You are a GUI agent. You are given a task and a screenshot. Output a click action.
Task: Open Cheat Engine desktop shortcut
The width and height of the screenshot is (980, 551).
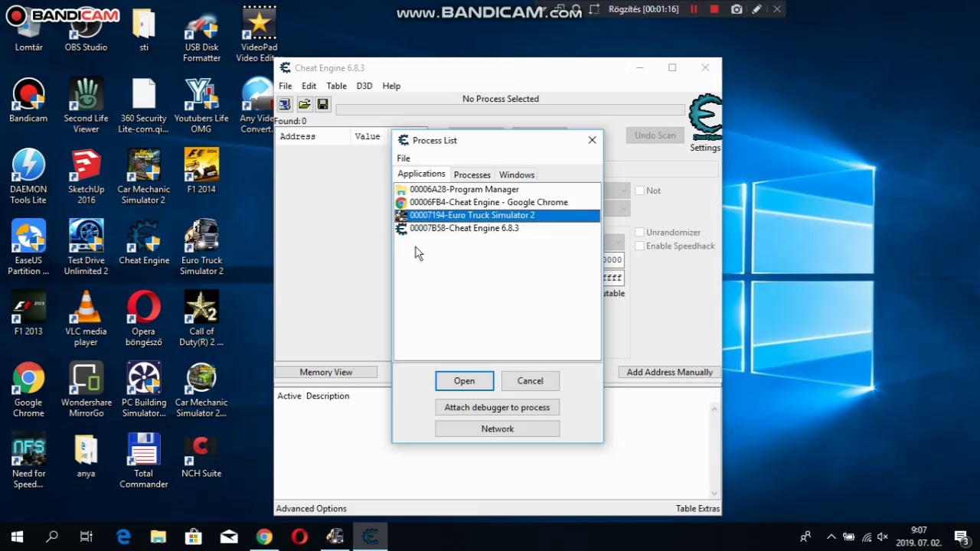coord(144,243)
